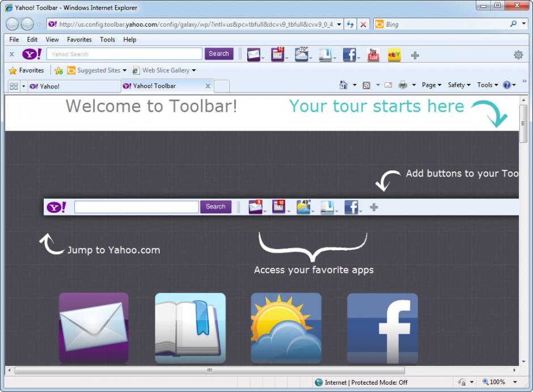This screenshot has width=533, height=392.
Task: Open the Help question mark icon
Action: coord(507,85)
